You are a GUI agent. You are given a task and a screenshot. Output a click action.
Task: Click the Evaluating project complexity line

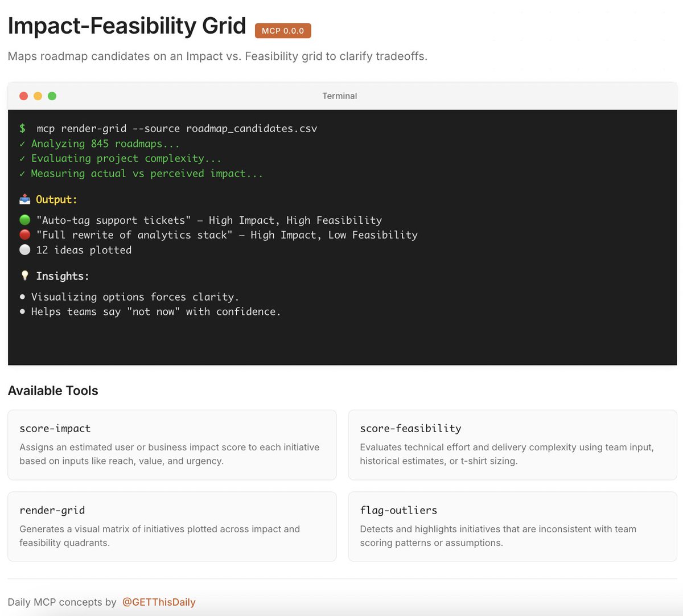[x=120, y=158]
